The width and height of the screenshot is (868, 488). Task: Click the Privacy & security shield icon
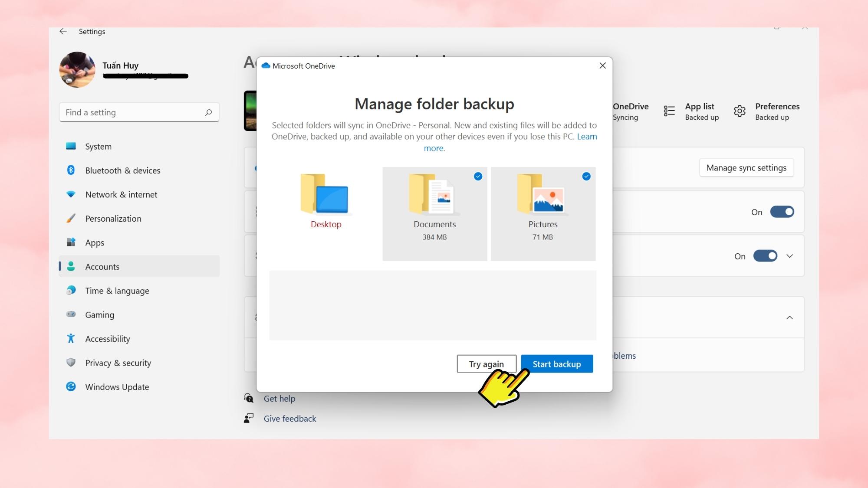tap(71, 362)
